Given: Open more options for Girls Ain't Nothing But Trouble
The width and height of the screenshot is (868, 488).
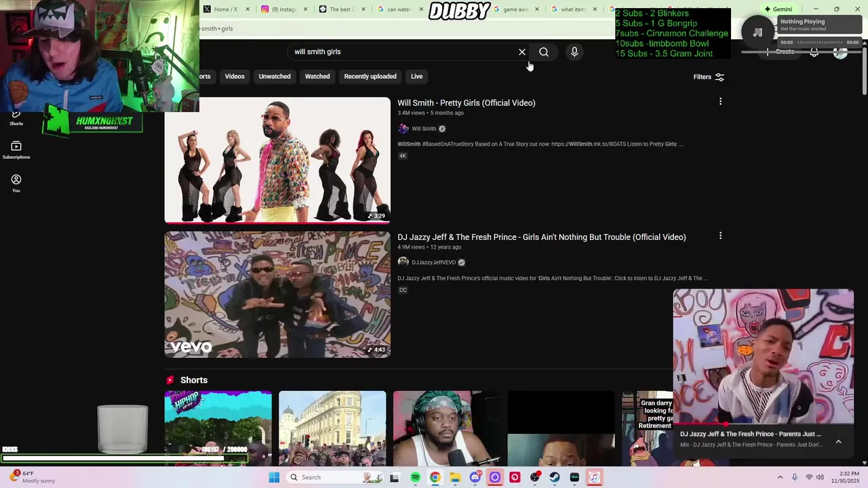Looking at the screenshot, I should pyautogui.click(x=720, y=236).
